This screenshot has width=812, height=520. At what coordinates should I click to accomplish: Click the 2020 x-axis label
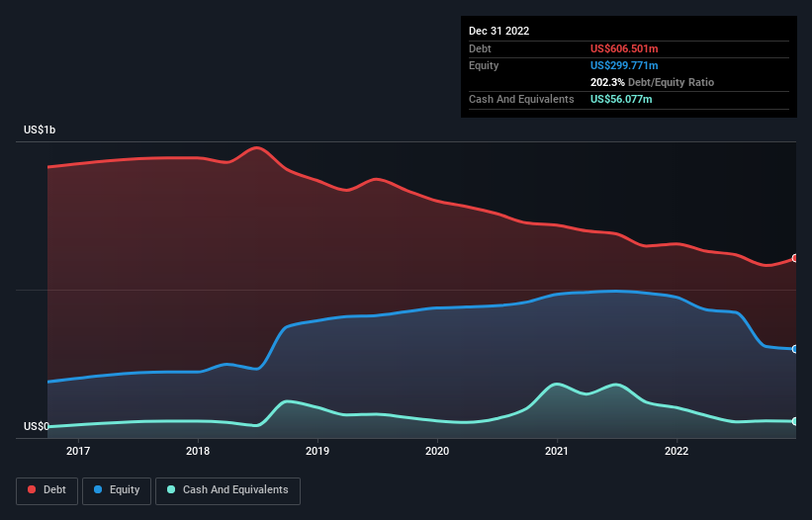[437, 451]
